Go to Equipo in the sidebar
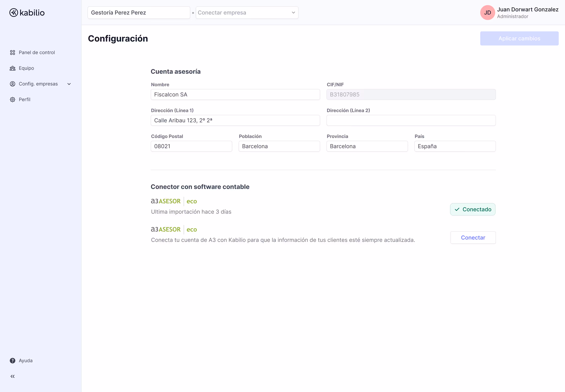 tap(26, 68)
